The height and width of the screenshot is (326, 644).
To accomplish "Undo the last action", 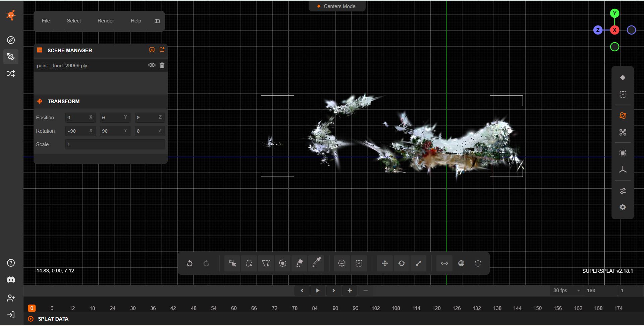I will pyautogui.click(x=190, y=263).
